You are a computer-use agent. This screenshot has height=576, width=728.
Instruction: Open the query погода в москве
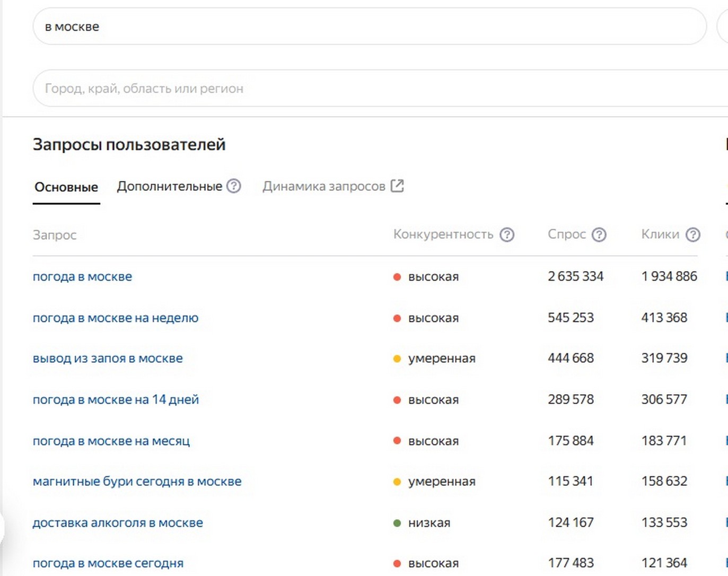click(82, 276)
